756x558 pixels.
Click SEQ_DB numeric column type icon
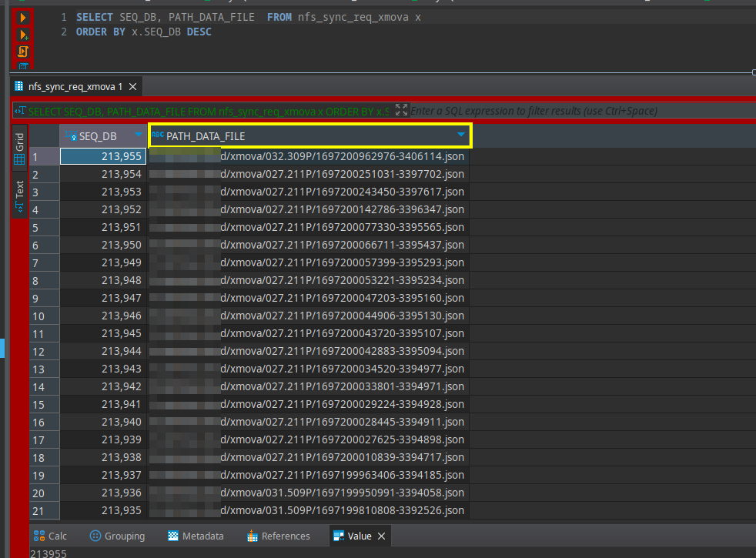[71, 136]
